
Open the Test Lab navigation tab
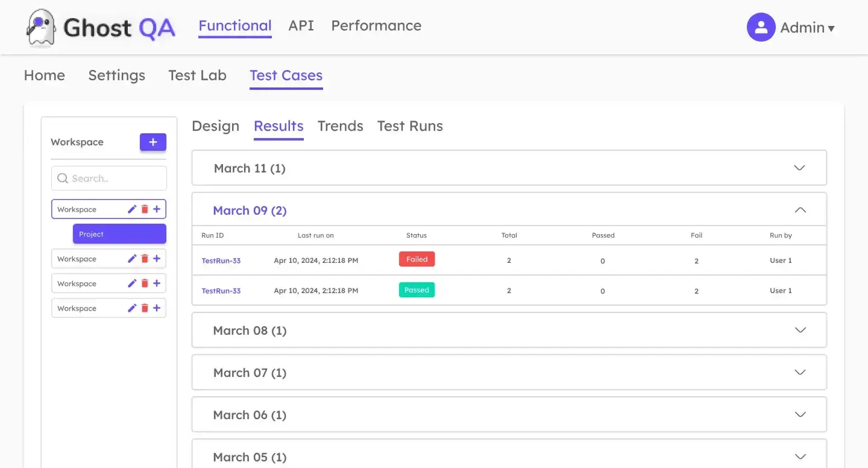point(197,75)
